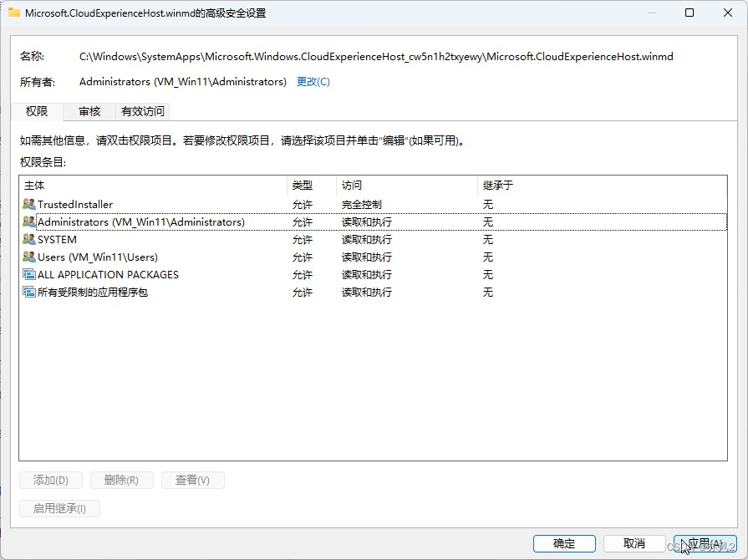Screen dimensions: 748x560
Task: Switch to the 权限 tab
Action: [x=37, y=111]
